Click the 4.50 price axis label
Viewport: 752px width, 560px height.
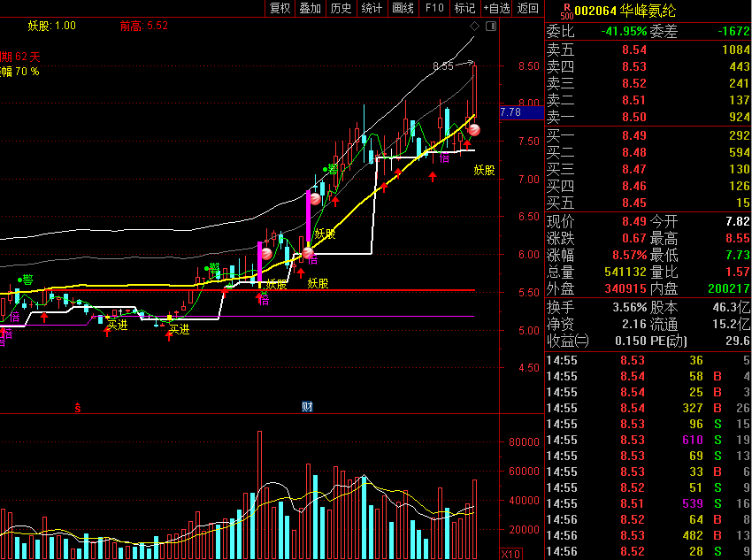(529, 368)
